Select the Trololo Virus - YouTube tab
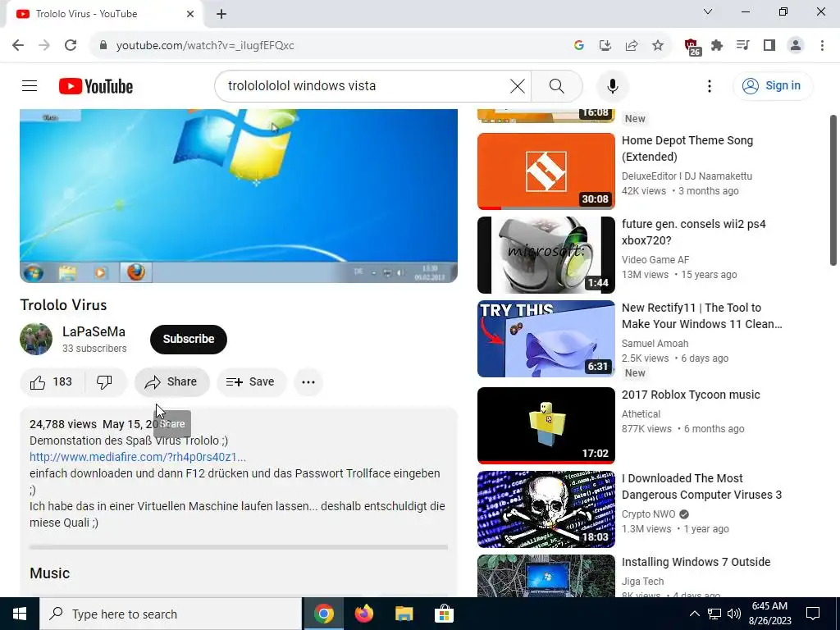 pyautogui.click(x=104, y=14)
